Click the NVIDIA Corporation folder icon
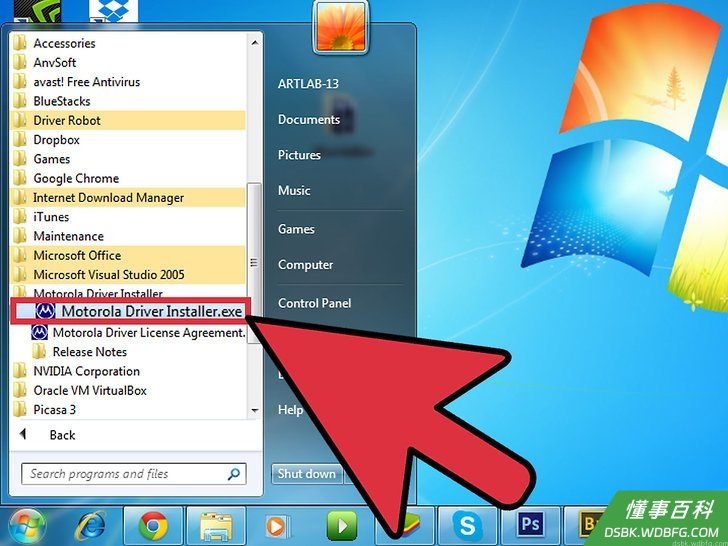 pos(20,371)
